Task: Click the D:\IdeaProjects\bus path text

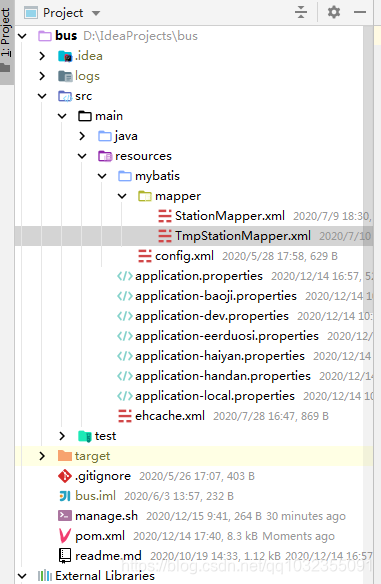Action: tap(140, 36)
